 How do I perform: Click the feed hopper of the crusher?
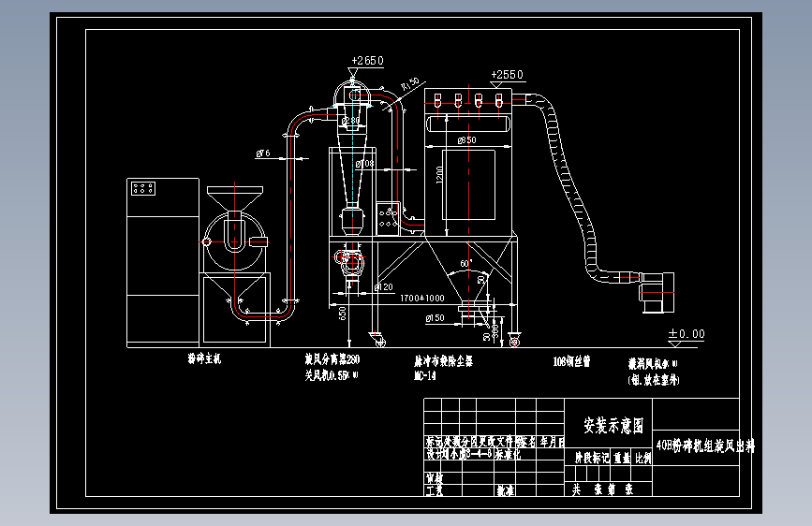[x=234, y=198]
